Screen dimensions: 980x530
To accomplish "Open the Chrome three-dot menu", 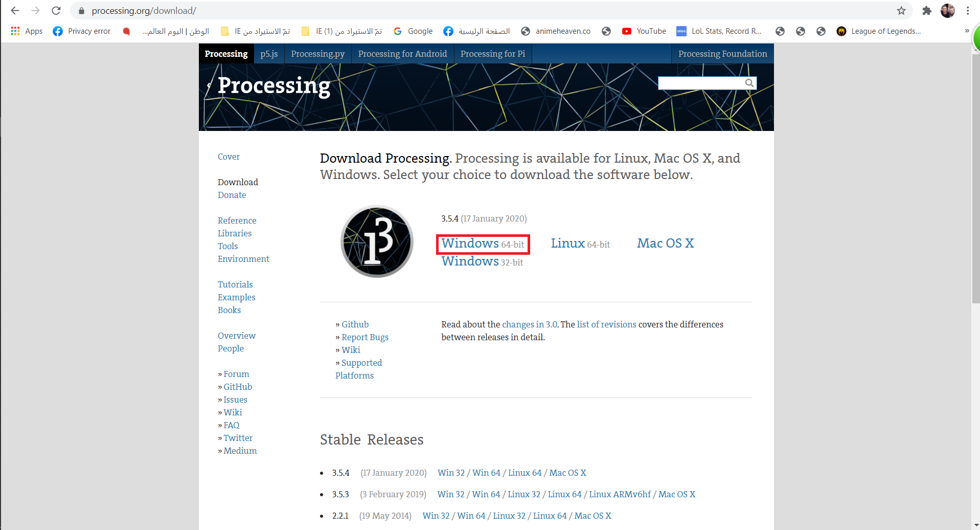I will tap(968, 11).
